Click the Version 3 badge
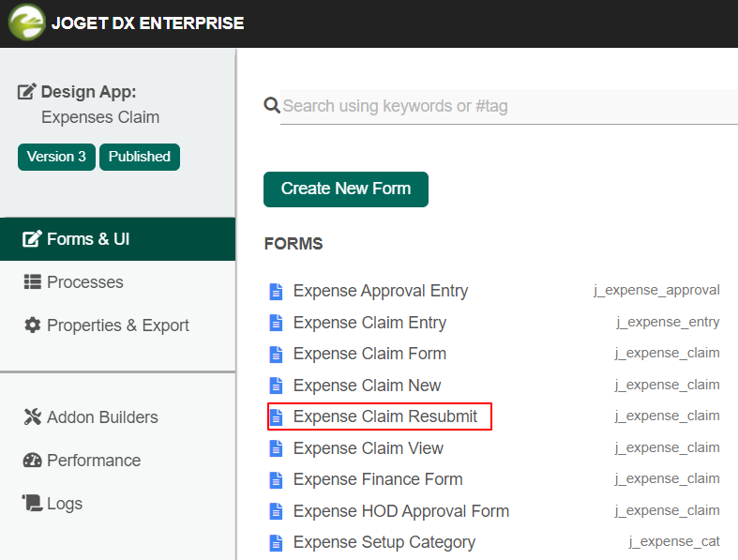 [x=56, y=157]
